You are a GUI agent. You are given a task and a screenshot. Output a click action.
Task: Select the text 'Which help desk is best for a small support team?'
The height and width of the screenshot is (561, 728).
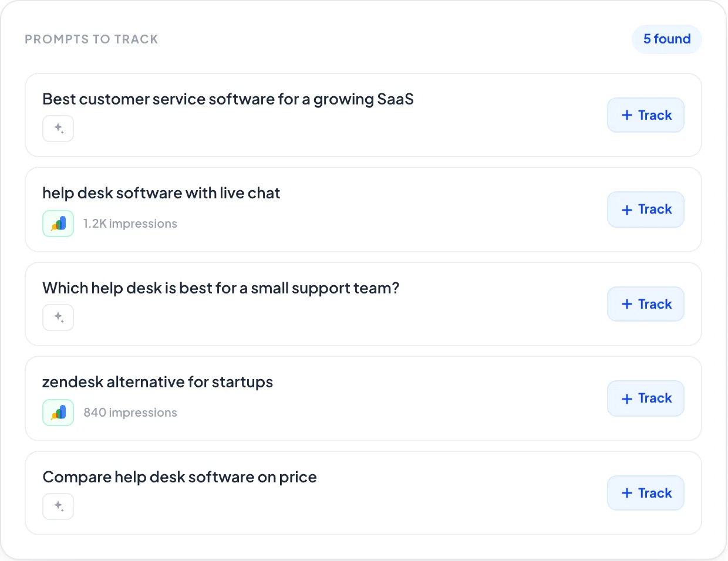pos(221,288)
